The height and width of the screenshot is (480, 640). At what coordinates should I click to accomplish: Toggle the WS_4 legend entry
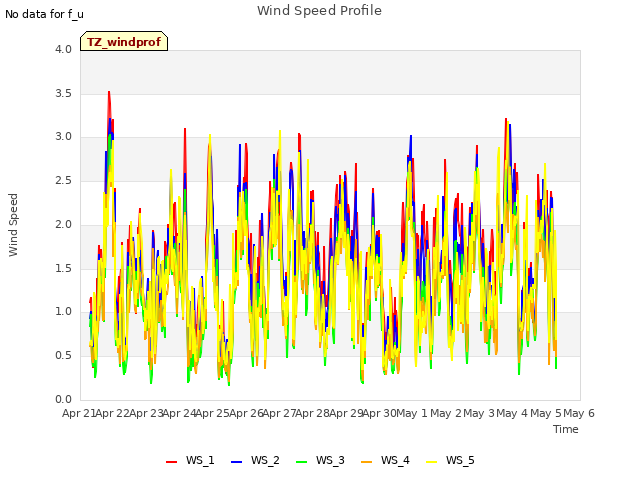385,460
